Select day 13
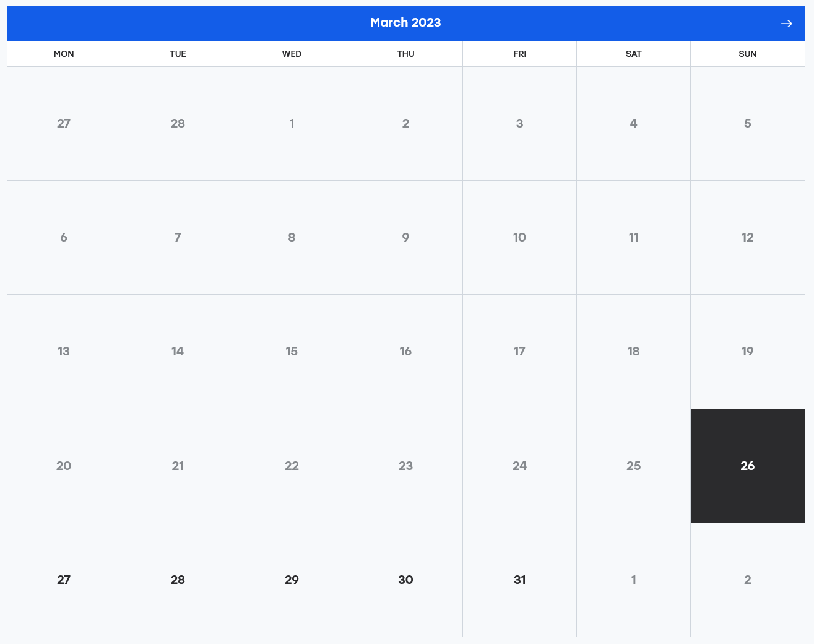This screenshot has width=814, height=644. pyautogui.click(x=64, y=351)
